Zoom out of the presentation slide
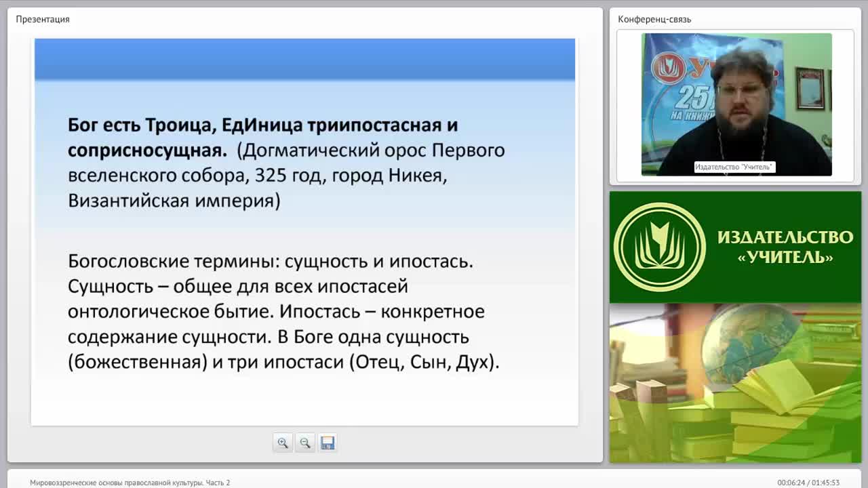This screenshot has width=868, height=488. (305, 443)
